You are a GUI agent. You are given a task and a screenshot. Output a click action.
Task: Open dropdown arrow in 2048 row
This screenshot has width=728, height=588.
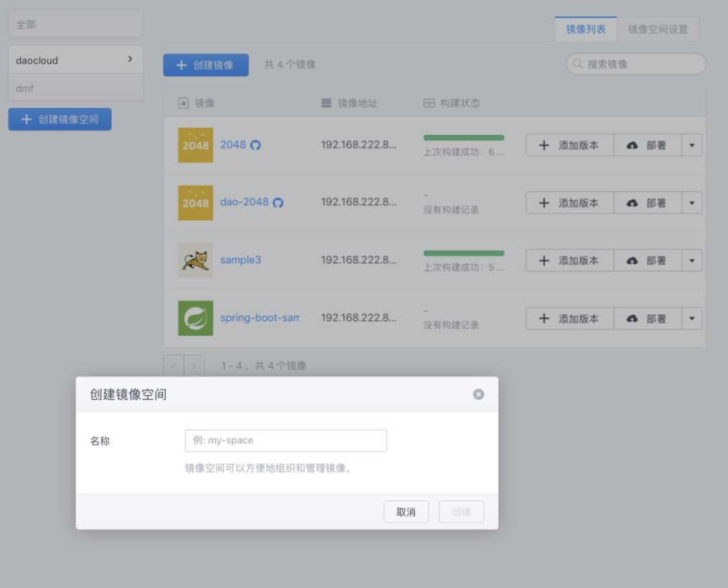(x=692, y=146)
